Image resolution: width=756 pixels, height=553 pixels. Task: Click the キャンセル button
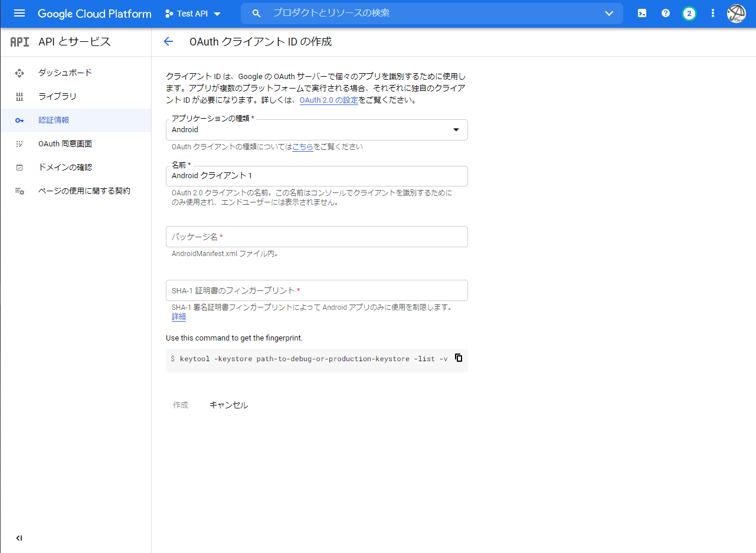click(x=229, y=405)
